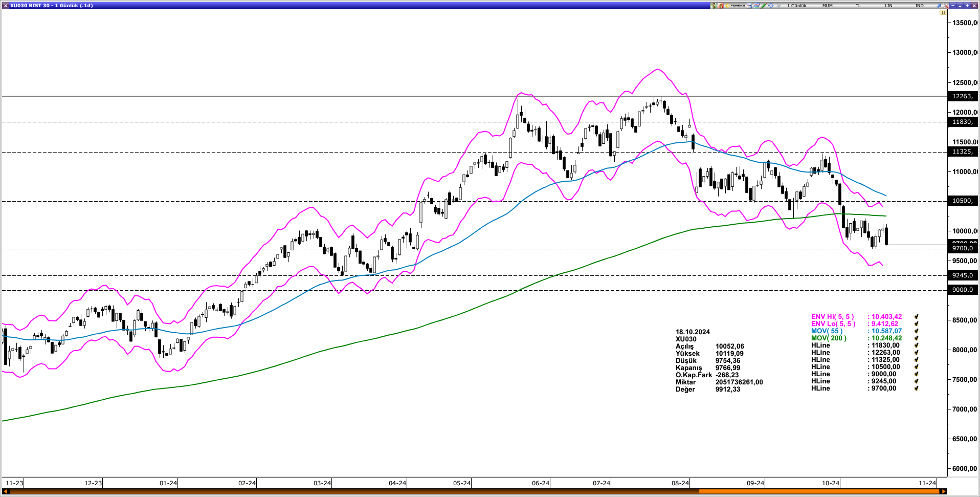Click the blue waveform line icon
This screenshot has width=980, height=497.
click(778, 6)
